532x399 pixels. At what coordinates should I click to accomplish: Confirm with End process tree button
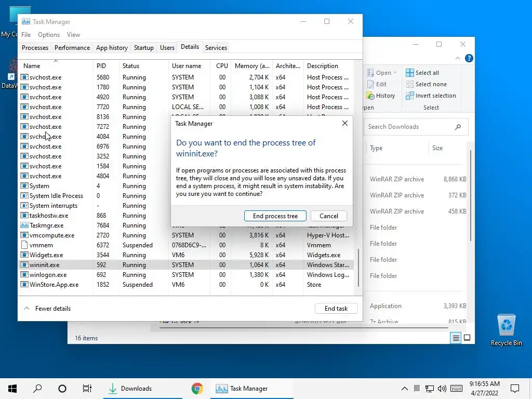point(275,216)
